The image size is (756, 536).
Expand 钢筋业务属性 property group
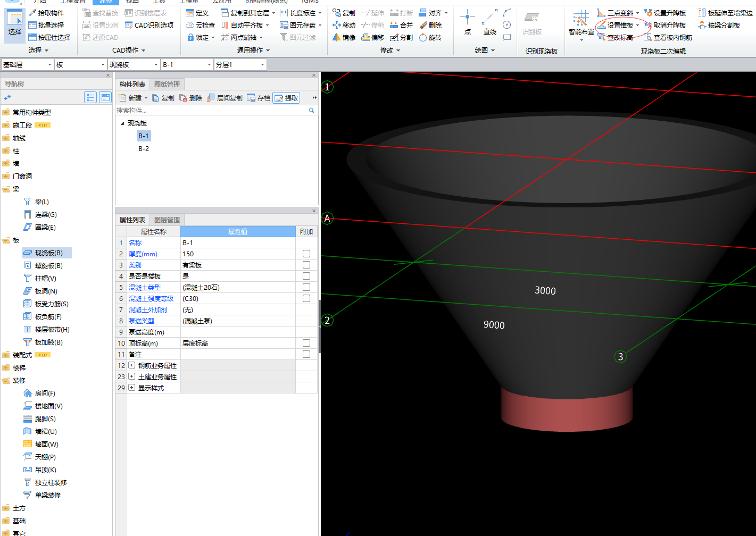(x=132, y=365)
